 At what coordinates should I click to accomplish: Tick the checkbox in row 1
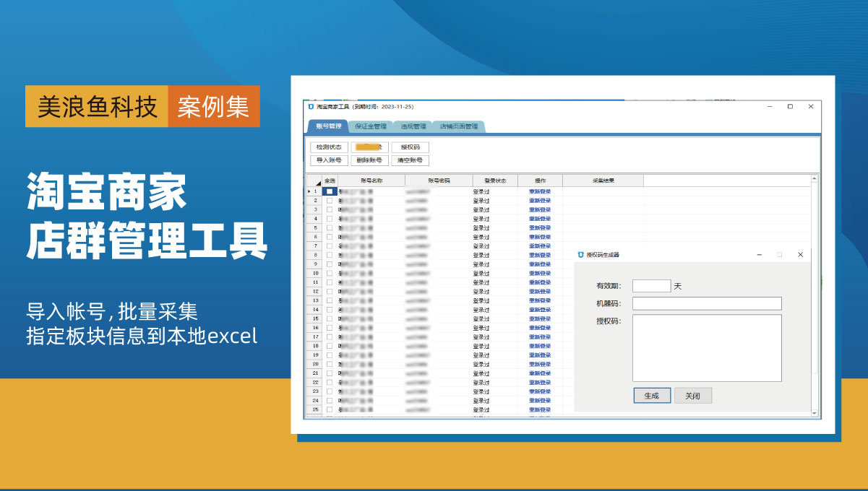(330, 191)
